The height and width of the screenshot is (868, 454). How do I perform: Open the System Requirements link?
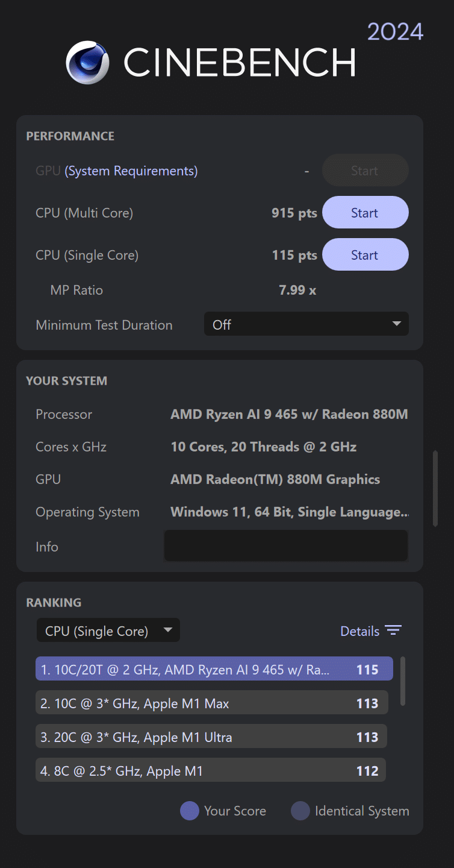coord(131,171)
